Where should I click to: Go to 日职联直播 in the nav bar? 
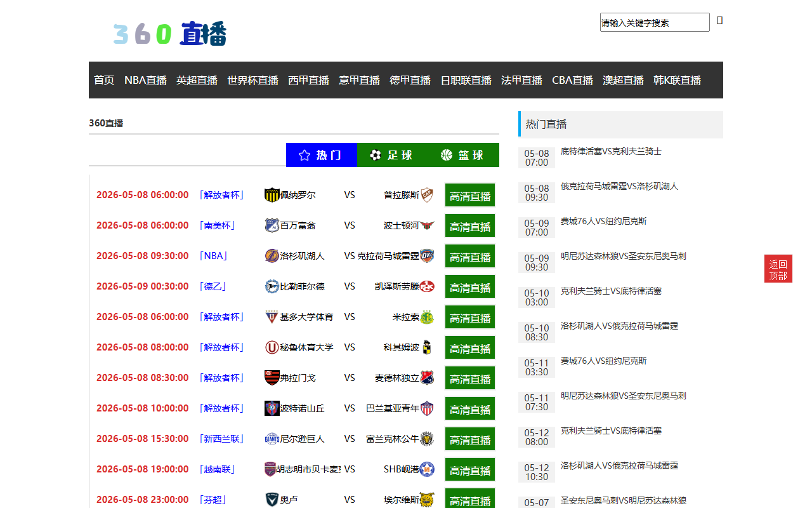click(466, 80)
